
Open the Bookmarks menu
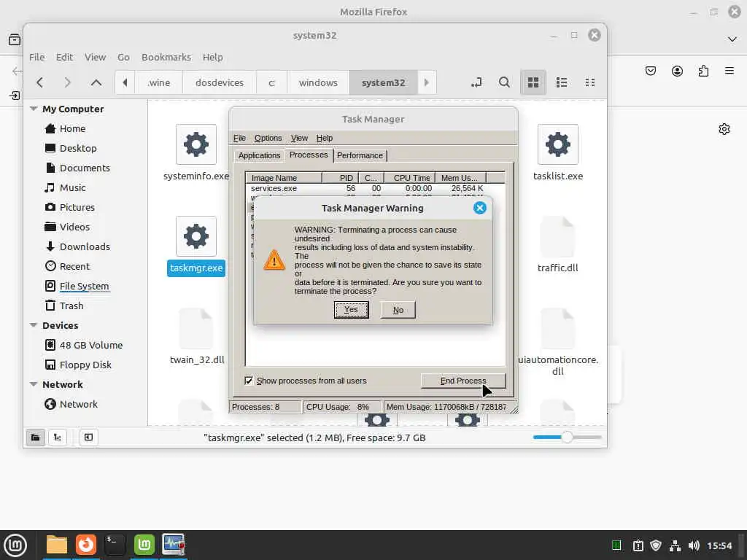(166, 57)
